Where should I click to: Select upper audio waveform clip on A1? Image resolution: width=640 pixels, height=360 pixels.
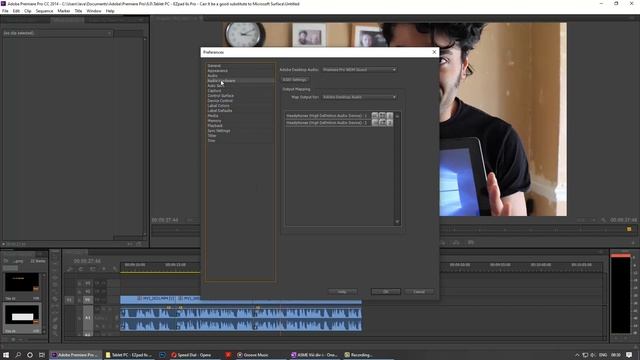(241, 313)
